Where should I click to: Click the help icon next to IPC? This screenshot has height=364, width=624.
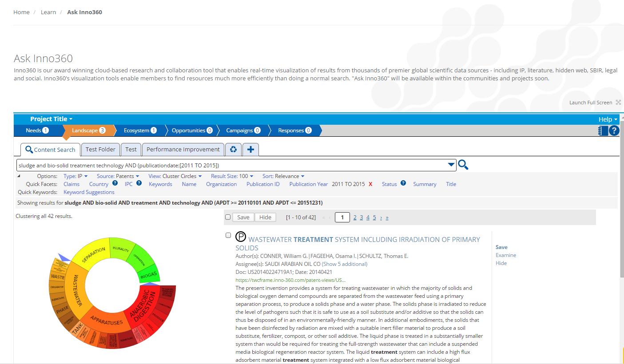[x=139, y=183]
